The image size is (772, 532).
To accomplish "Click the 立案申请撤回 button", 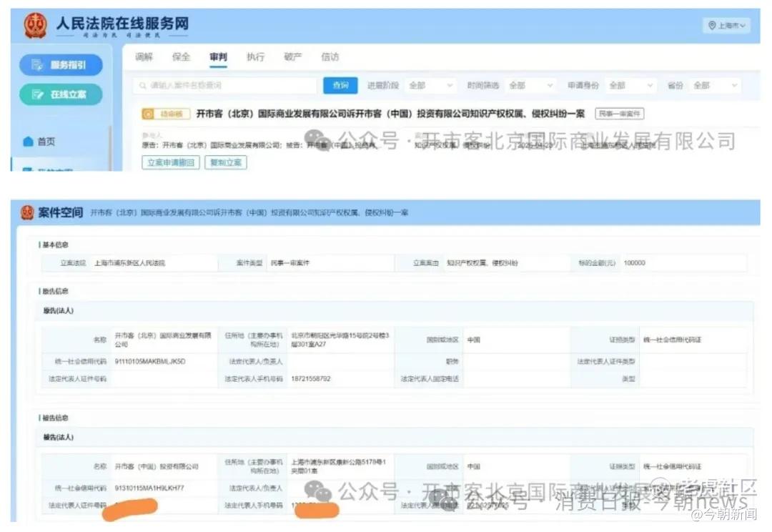I will point(171,162).
